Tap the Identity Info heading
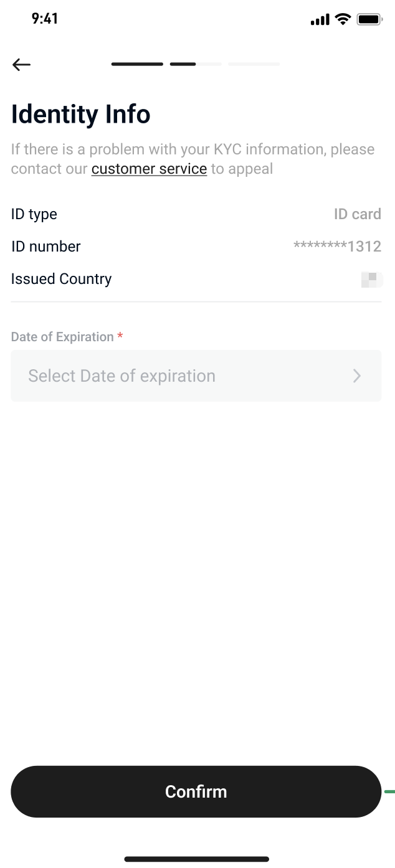This screenshot has width=395, height=868. [81, 115]
